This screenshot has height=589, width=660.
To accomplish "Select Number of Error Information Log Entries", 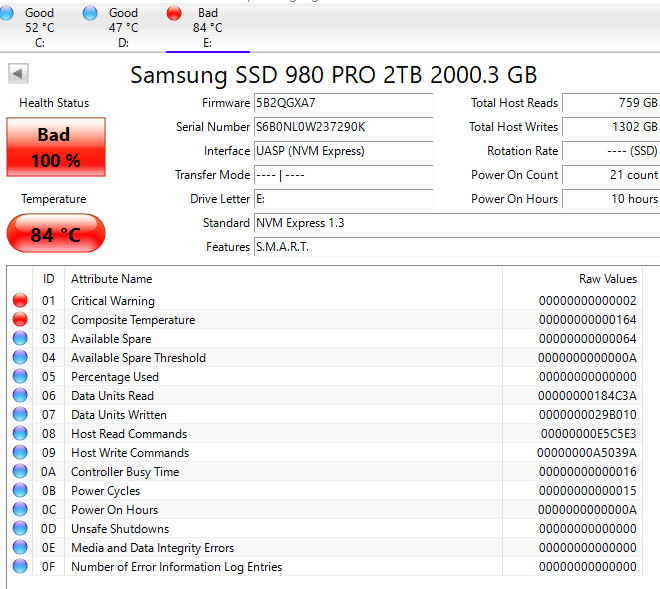I will pyautogui.click(x=176, y=566).
